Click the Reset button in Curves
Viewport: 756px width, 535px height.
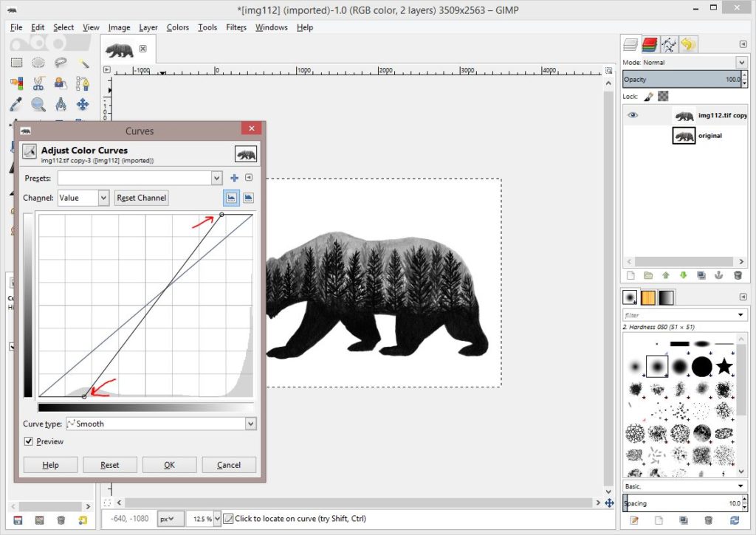click(x=109, y=465)
